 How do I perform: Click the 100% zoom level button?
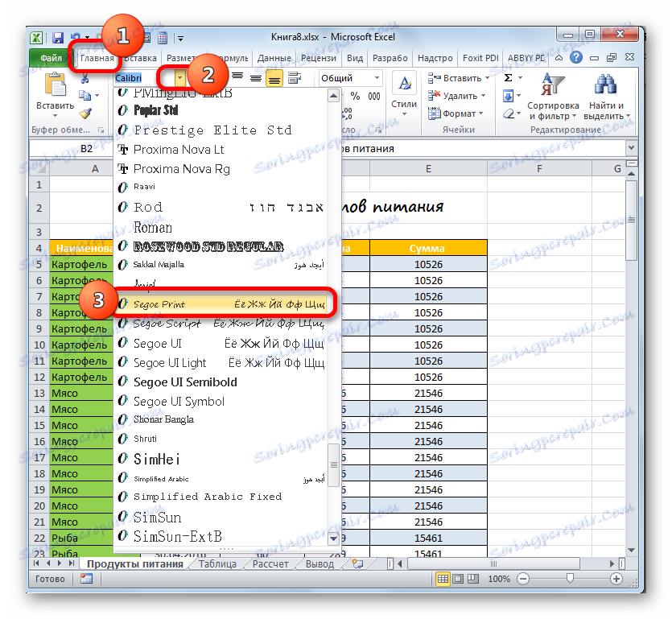click(x=499, y=579)
